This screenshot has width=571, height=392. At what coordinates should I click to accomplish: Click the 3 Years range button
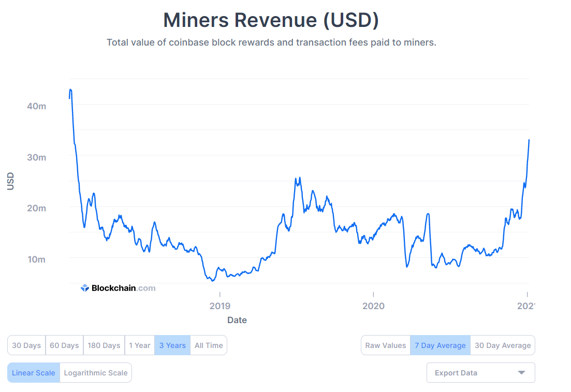coord(172,345)
